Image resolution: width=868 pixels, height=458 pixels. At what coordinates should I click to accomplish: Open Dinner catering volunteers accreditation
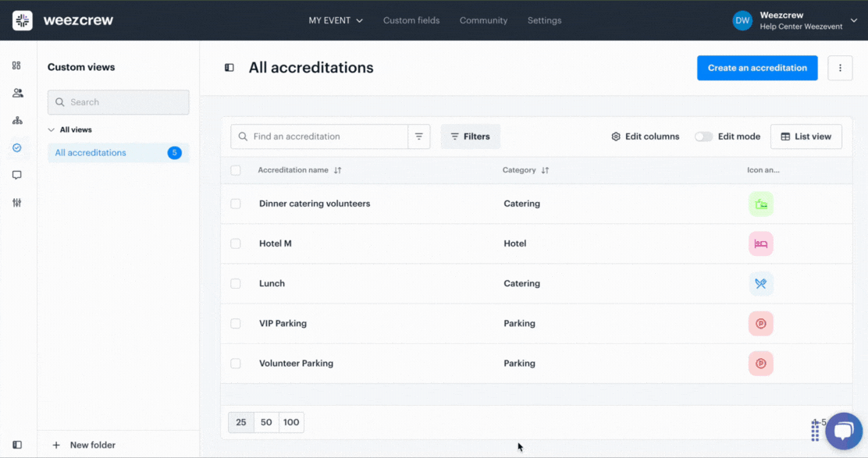(315, 204)
